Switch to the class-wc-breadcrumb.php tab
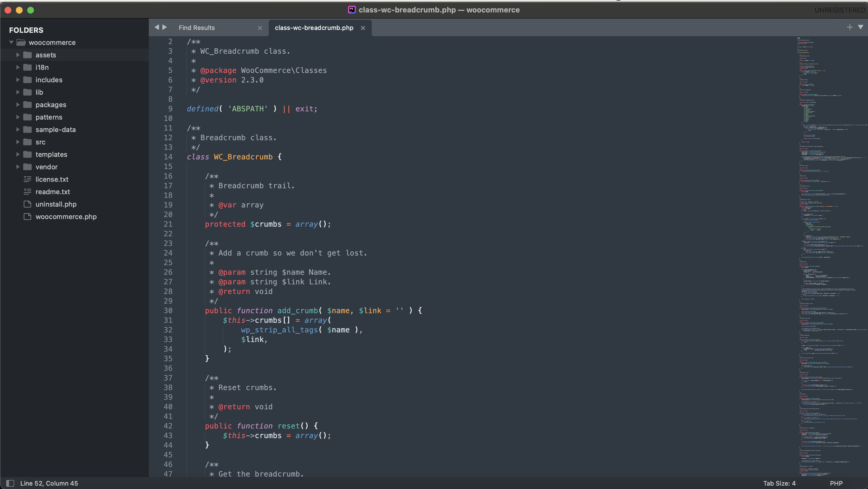 (x=314, y=28)
